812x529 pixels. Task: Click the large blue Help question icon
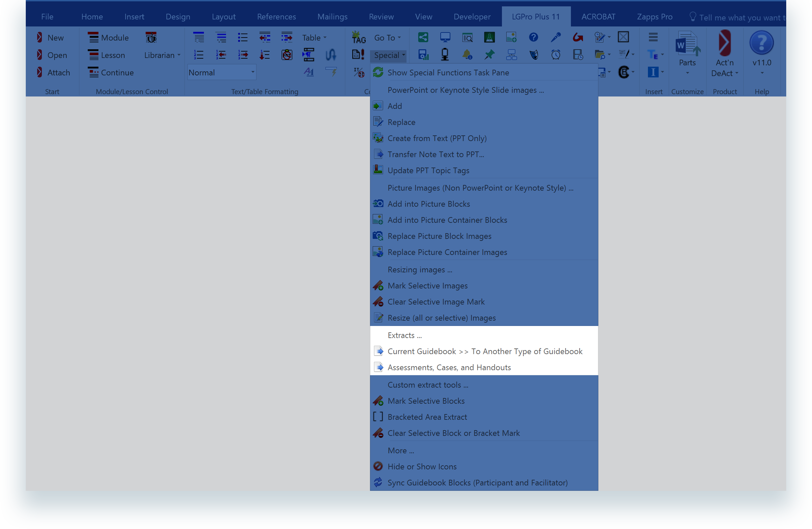coord(761,43)
